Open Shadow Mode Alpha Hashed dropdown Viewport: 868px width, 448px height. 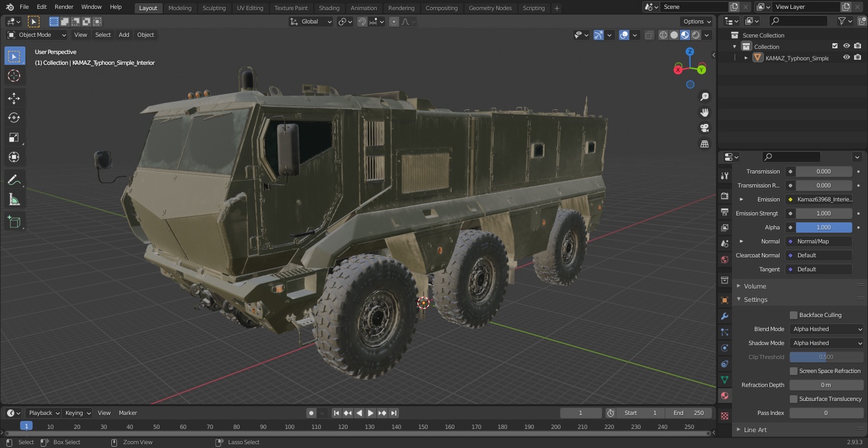(x=827, y=343)
